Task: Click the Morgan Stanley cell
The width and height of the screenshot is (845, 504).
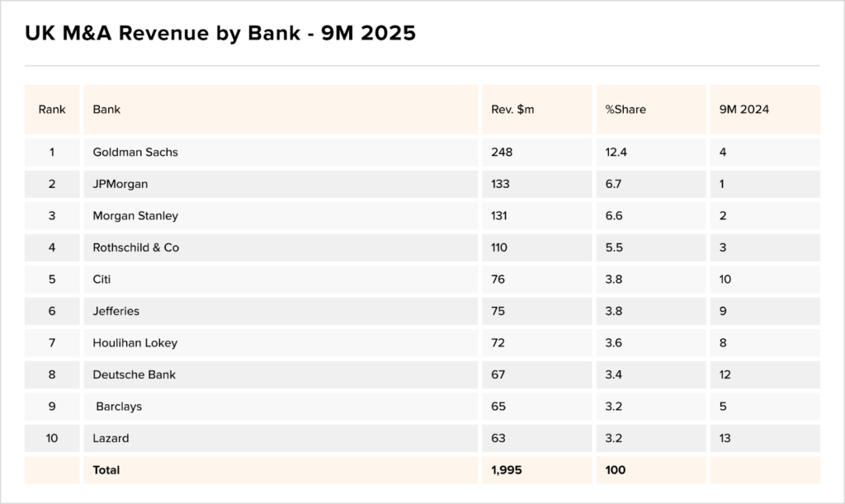Action: click(x=135, y=216)
